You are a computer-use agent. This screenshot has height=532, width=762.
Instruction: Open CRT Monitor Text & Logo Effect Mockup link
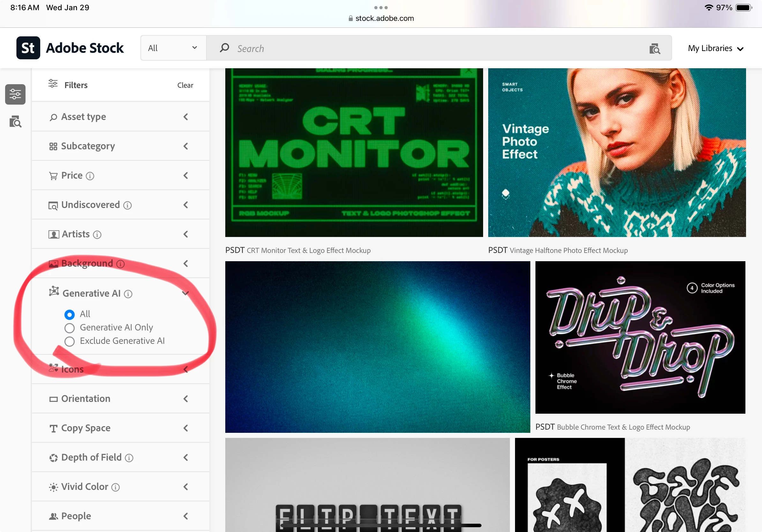click(308, 250)
